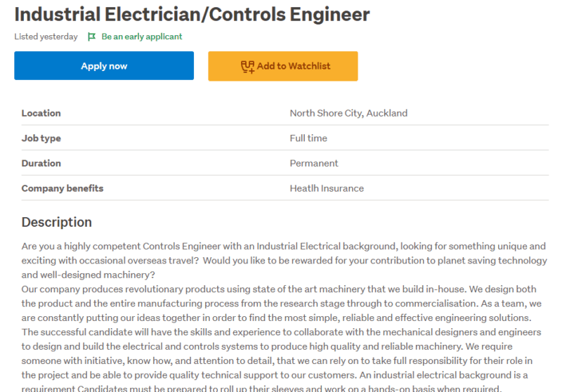Select the Location row label
Screen dimensions: 562x392
(x=41, y=113)
